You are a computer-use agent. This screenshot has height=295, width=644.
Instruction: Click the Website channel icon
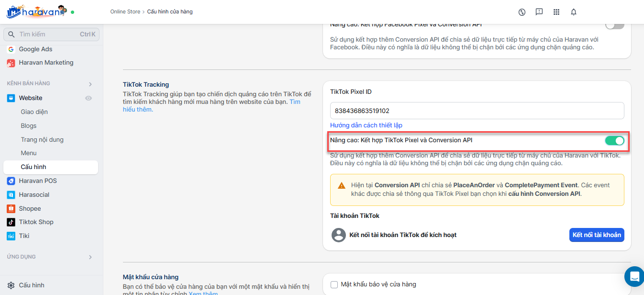click(11, 98)
